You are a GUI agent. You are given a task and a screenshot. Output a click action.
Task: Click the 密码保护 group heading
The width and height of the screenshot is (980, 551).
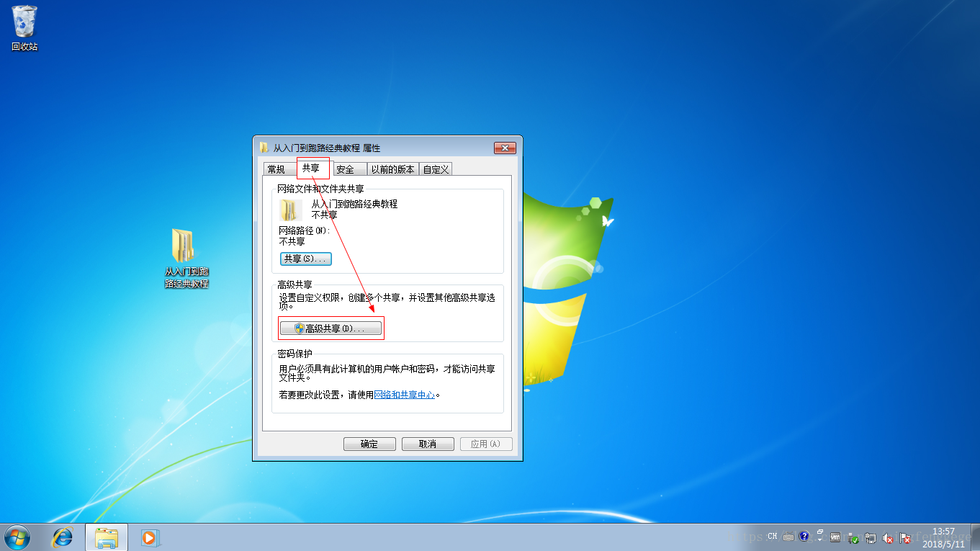pyautogui.click(x=295, y=354)
